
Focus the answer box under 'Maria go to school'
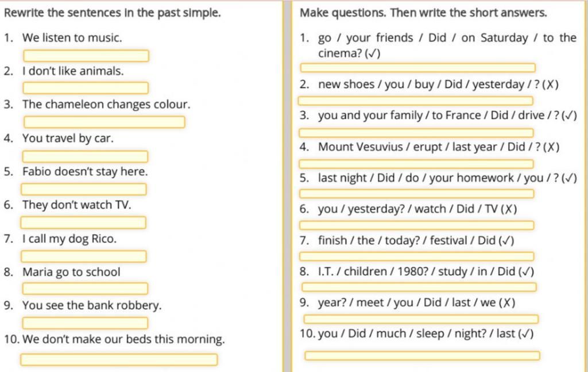point(85,289)
